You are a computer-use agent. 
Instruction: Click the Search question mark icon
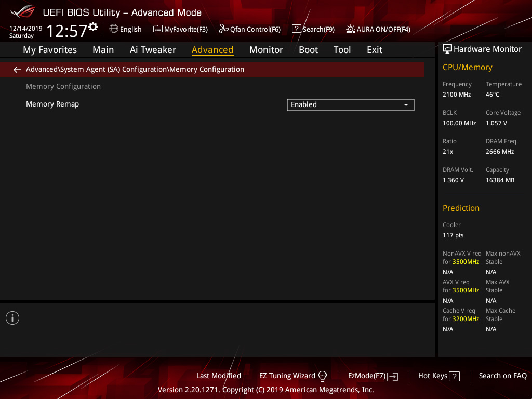[x=296, y=29]
